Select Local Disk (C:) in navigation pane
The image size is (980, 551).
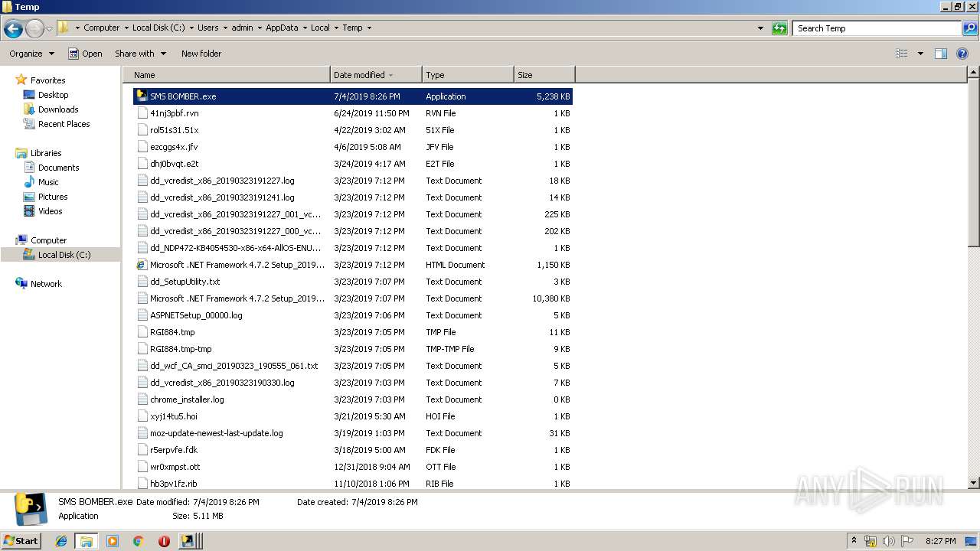click(x=64, y=255)
